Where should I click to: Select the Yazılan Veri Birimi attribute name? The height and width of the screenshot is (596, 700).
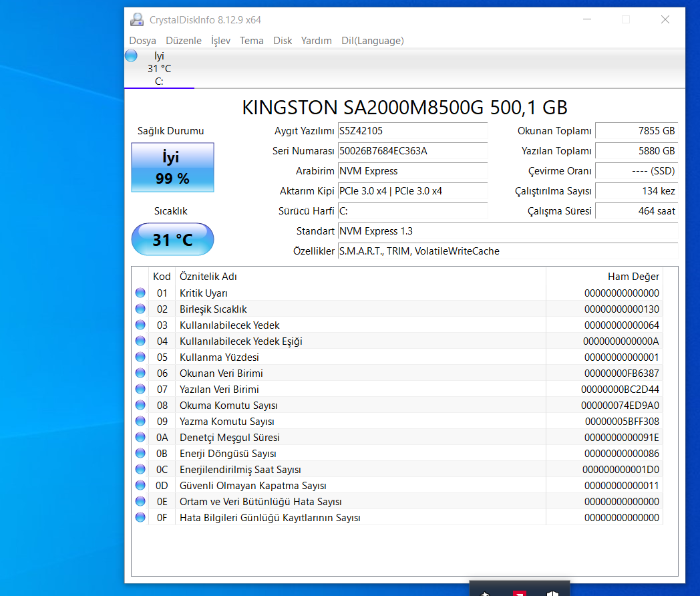[219, 390]
